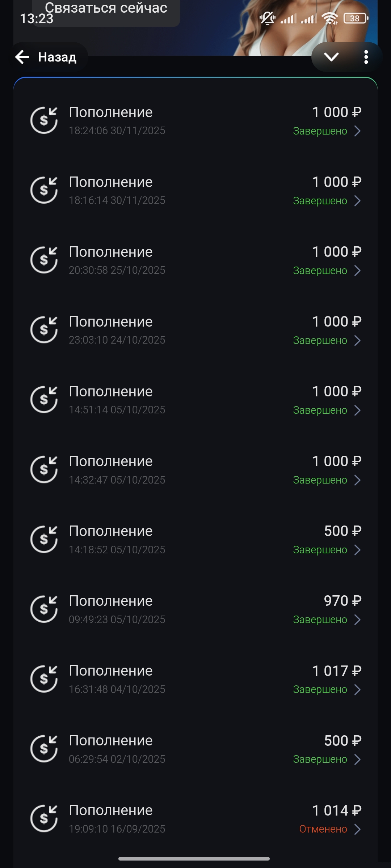
Task: Tap the home gesture bar at bottom
Action: tap(194, 859)
